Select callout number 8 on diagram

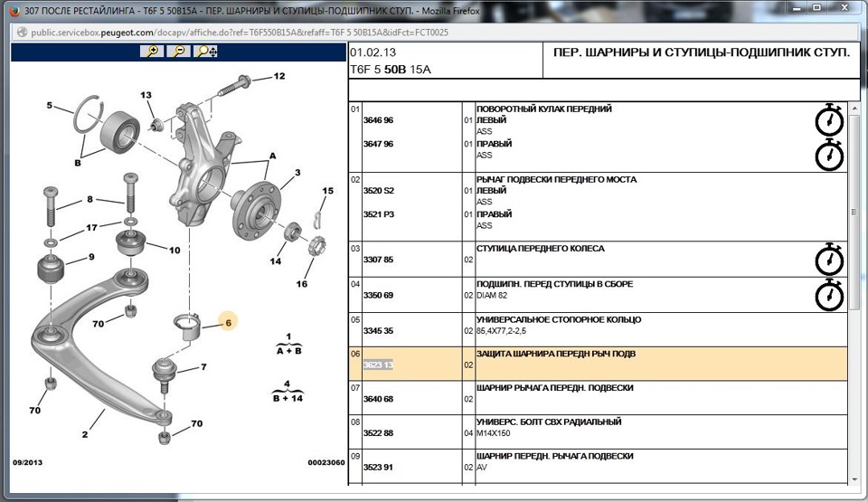coord(90,199)
